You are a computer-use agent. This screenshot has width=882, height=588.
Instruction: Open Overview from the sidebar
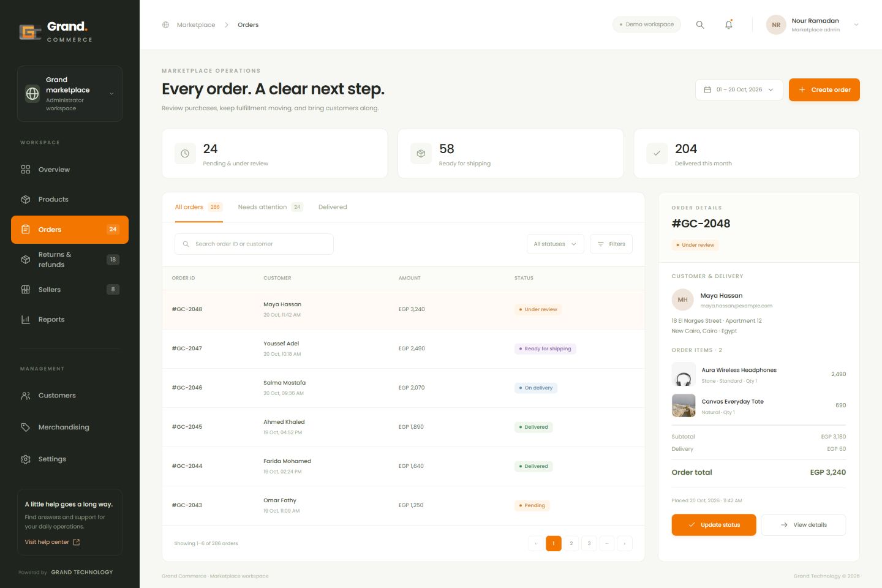pos(70,170)
